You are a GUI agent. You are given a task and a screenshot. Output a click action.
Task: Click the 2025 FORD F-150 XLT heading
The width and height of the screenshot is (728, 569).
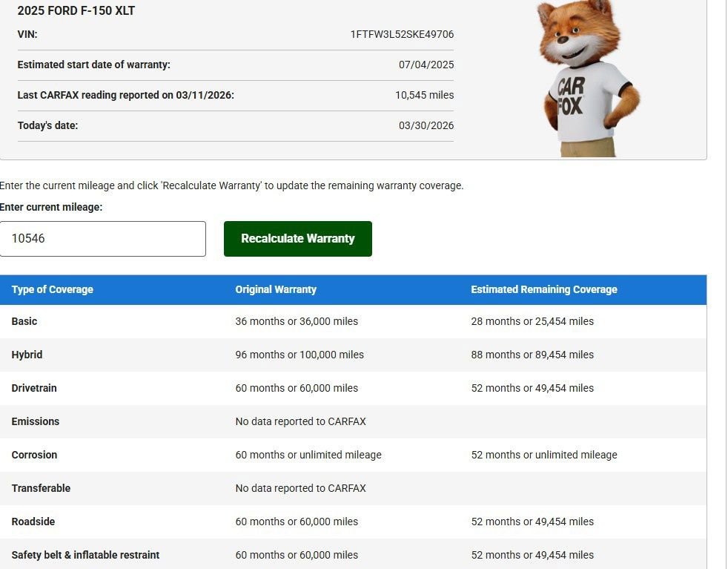tap(76, 11)
